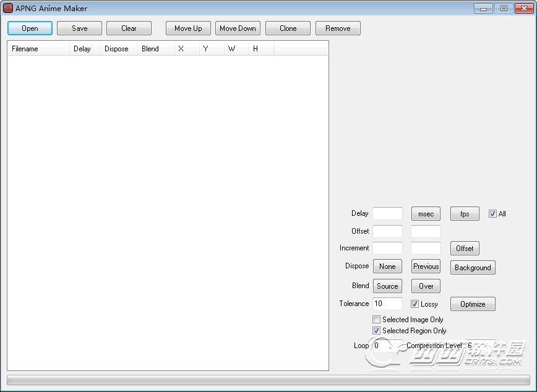The height and width of the screenshot is (392, 537).
Task: Close the APNG Anime Maker window
Action: pos(524,9)
